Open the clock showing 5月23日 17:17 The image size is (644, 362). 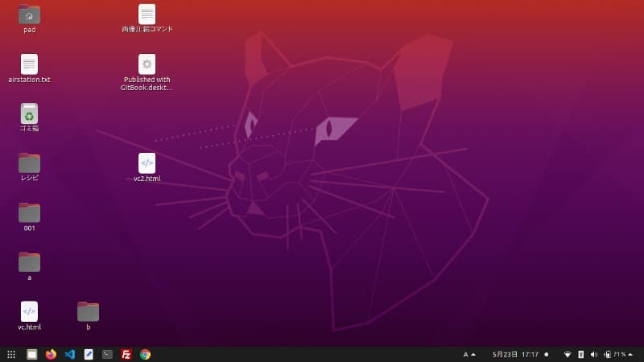(515, 354)
